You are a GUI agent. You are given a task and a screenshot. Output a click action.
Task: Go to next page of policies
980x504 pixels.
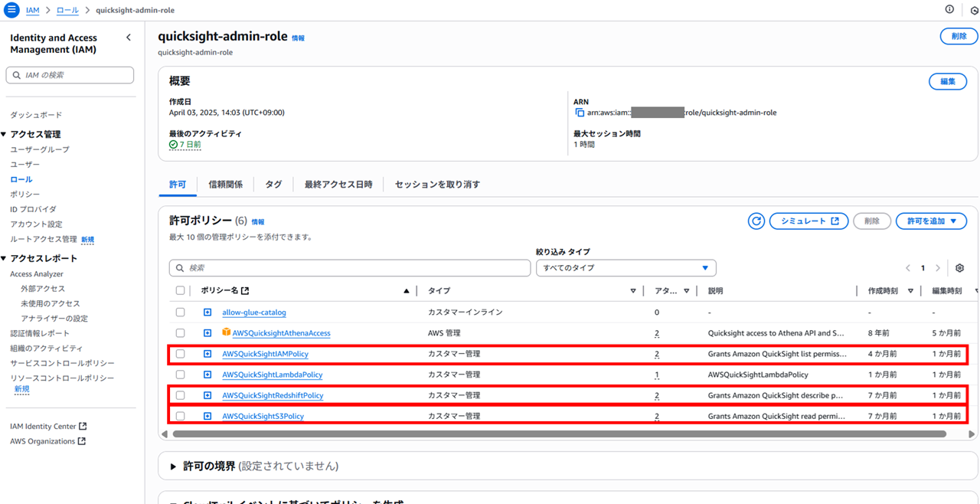tap(938, 268)
